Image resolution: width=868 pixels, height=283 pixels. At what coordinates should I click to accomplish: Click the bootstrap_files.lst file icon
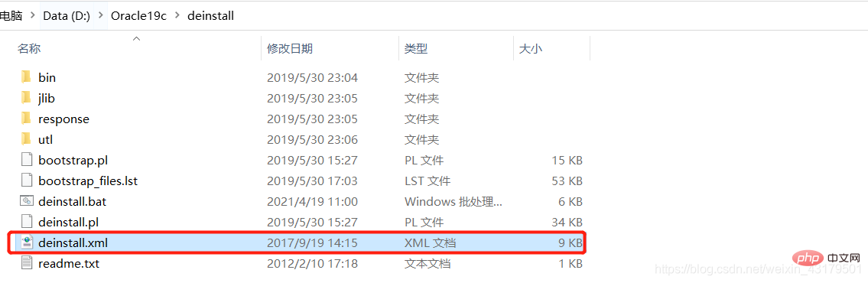point(27,181)
